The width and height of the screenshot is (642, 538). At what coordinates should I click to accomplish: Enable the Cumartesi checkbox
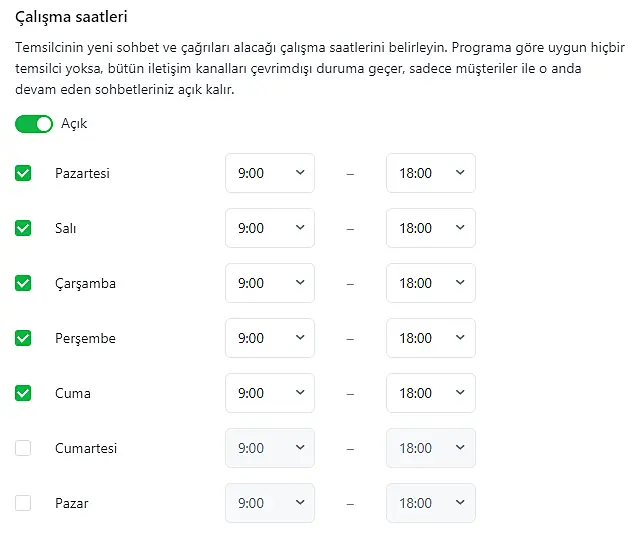[23, 448]
